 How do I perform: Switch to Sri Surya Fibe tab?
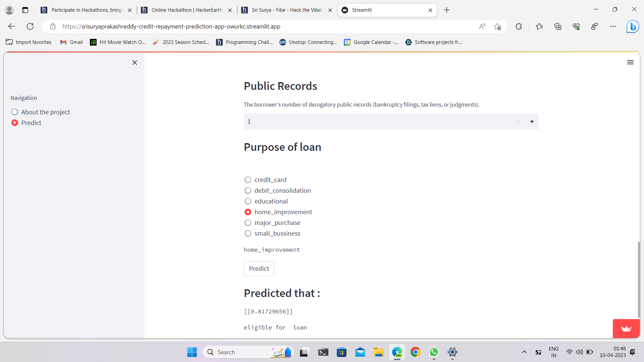286,10
